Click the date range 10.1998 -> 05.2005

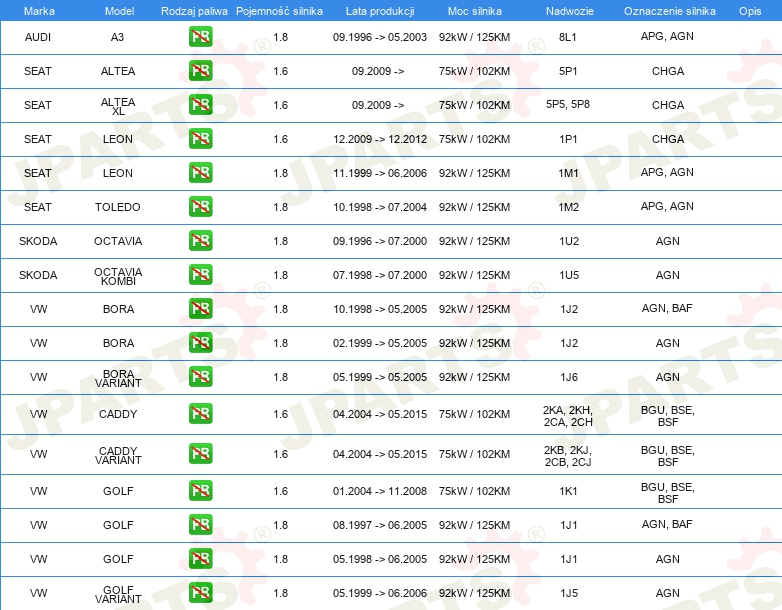tap(380, 309)
